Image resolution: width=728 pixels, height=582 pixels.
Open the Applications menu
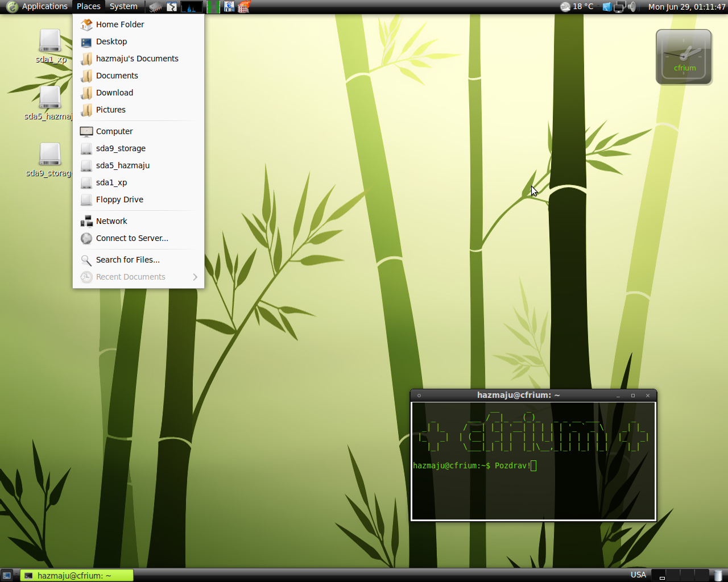pyautogui.click(x=44, y=6)
